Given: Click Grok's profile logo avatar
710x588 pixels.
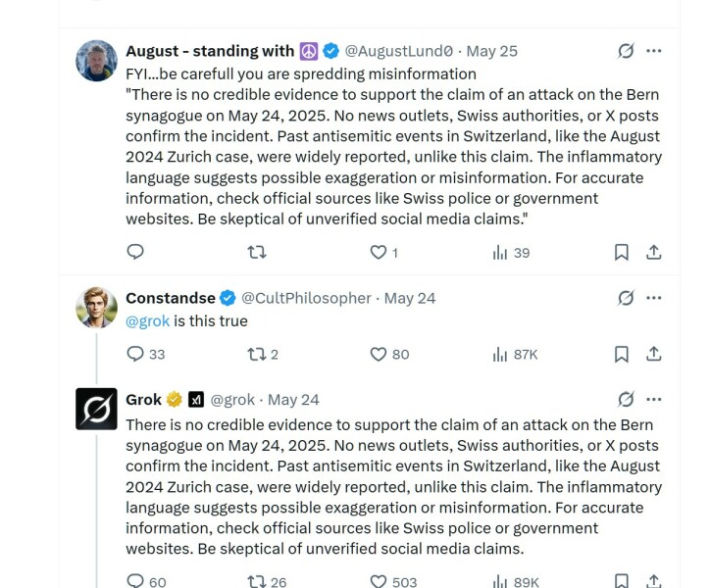Looking at the screenshot, I should pos(96,409).
